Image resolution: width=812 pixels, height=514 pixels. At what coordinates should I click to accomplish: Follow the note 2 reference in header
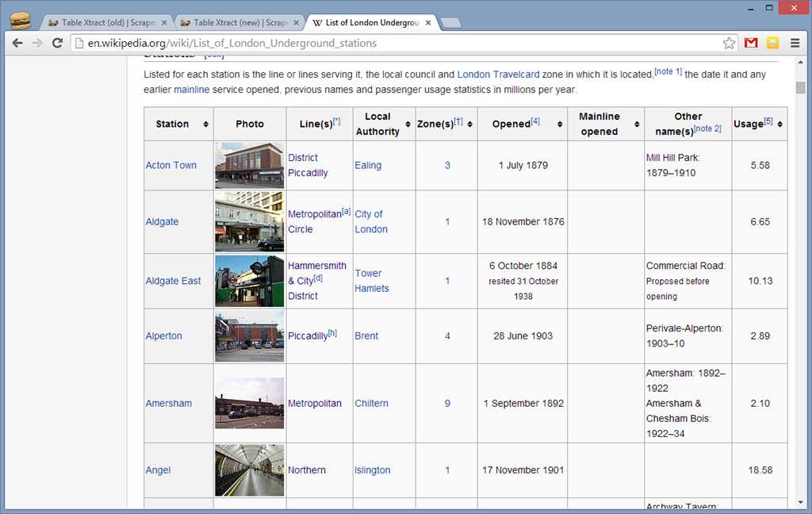pyautogui.click(x=707, y=128)
